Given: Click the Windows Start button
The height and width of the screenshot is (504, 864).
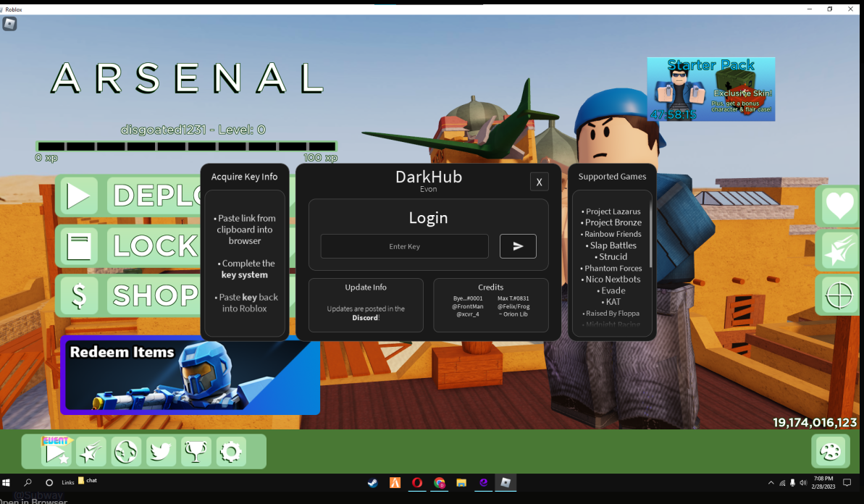Looking at the screenshot, I should pyautogui.click(x=6, y=482).
